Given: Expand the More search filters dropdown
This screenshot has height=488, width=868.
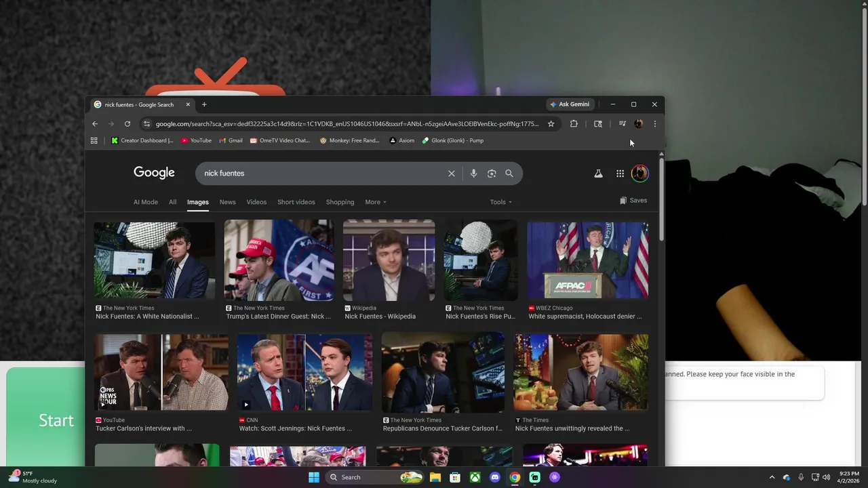Looking at the screenshot, I should click(x=376, y=202).
